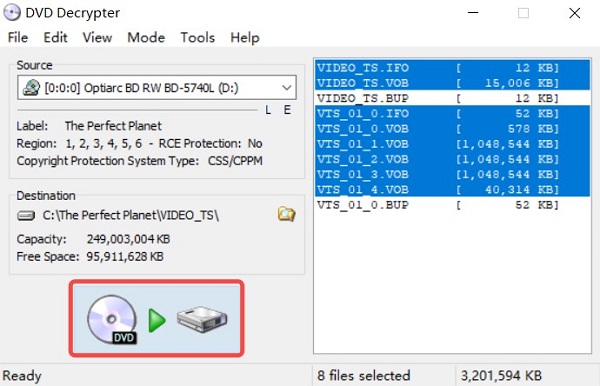This screenshot has width=600, height=386.
Task: Click the L indicator under the Source dropdown
Action: (x=268, y=110)
